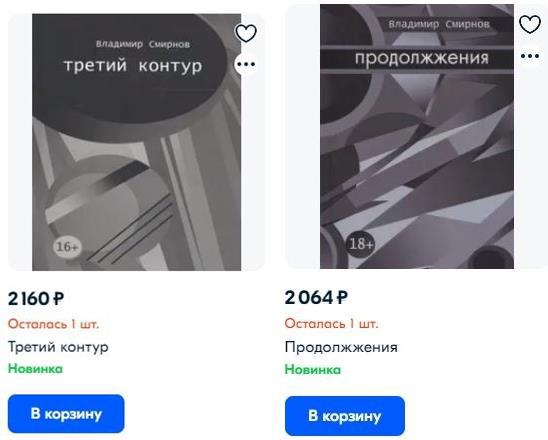548x440 pixels.
Task: Click Новинка label under Третий контур
Action: pyautogui.click(x=36, y=369)
